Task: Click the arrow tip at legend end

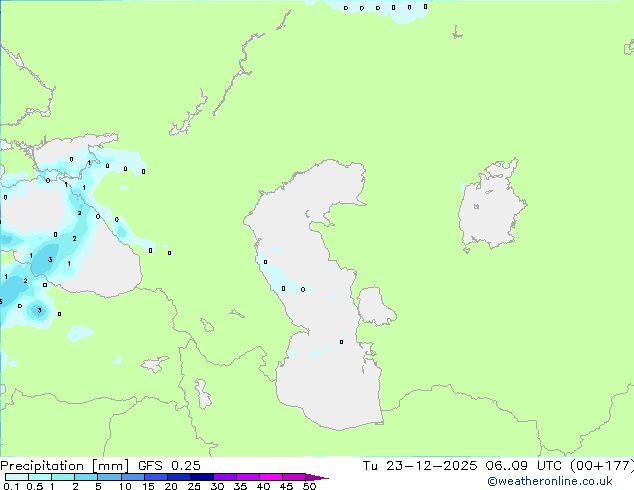Action: pos(324,478)
